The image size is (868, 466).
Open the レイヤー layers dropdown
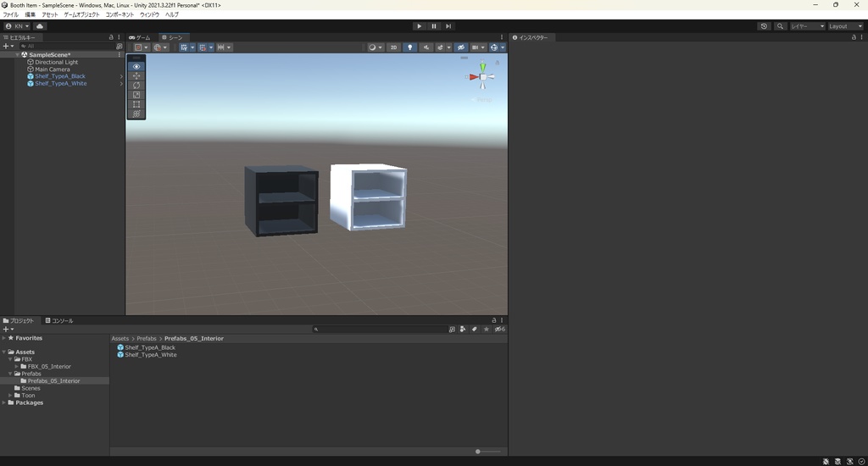(x=808, y=26)
